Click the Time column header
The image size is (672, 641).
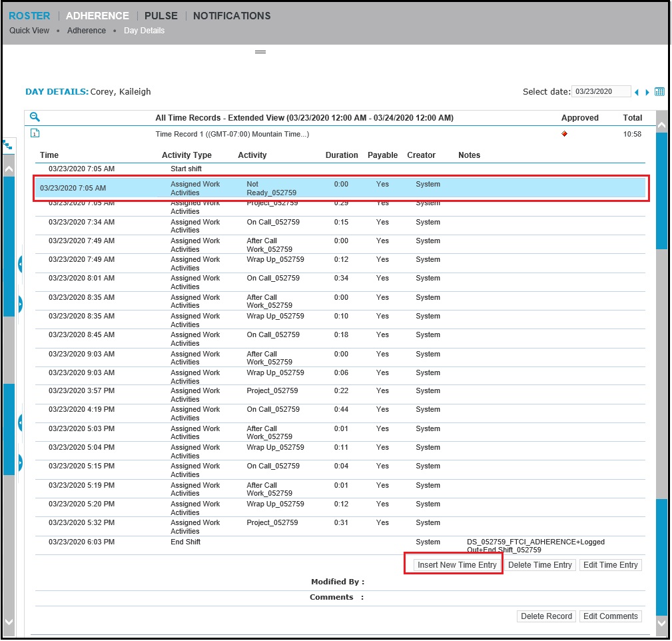[x=49, y=155]
